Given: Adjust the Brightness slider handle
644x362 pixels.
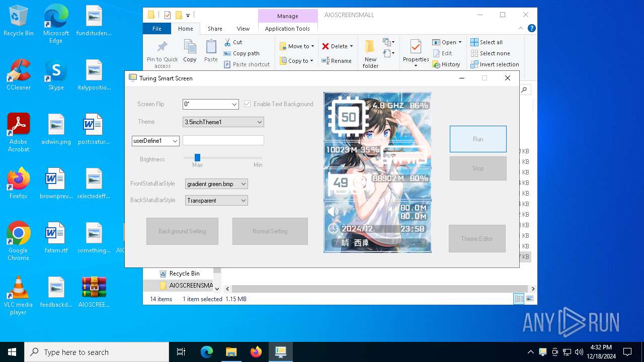Looking at the screenshot, I should (197, 158).
